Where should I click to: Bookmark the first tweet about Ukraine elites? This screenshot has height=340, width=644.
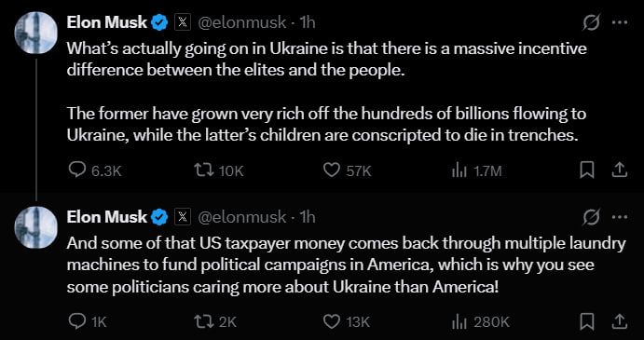[x=586, y=170]
